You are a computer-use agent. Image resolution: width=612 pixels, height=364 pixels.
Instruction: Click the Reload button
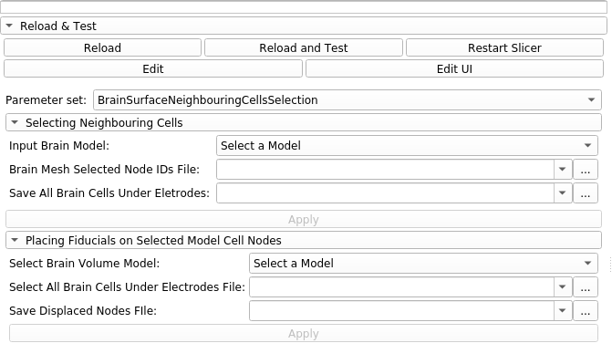(x=103, y=47)
